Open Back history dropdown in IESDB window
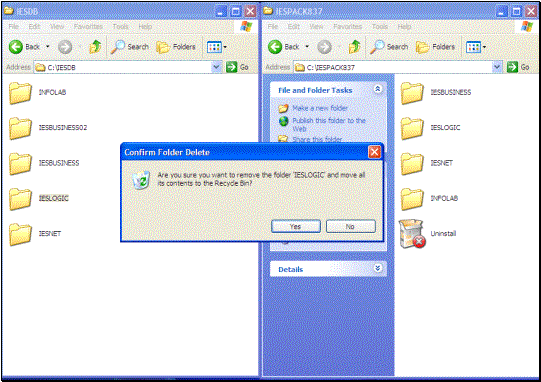Screen dimensions: 541x382 tap(48, 47)
